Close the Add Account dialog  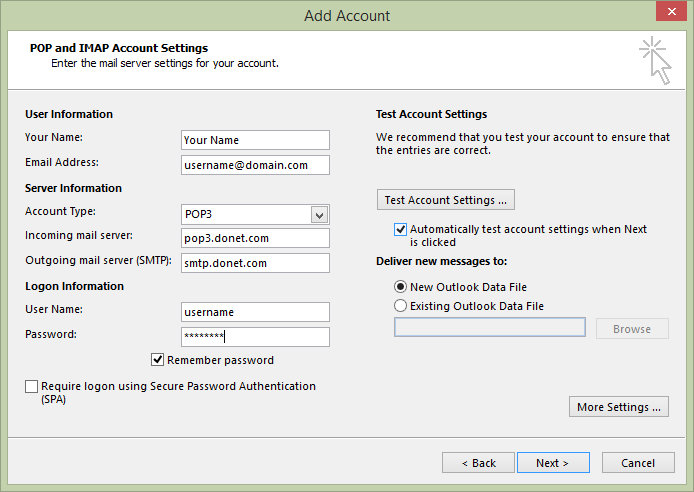tap(671, 12)
